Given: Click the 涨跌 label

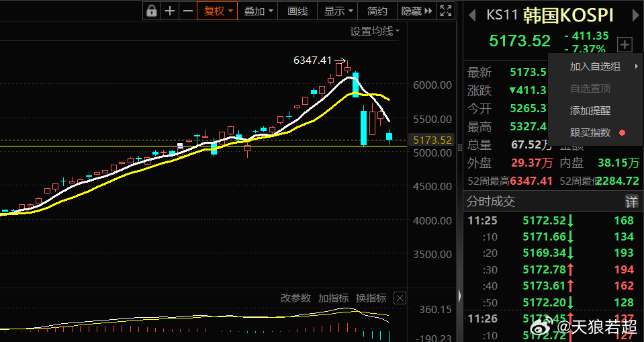Looking at the screenshot, I should (x=479, y=91).
